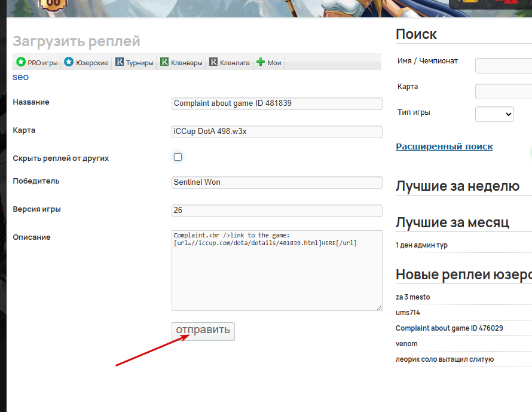532x412 pixels.
Task: Open the Юзерские replays tab
Action: click(x=86, y=62)
